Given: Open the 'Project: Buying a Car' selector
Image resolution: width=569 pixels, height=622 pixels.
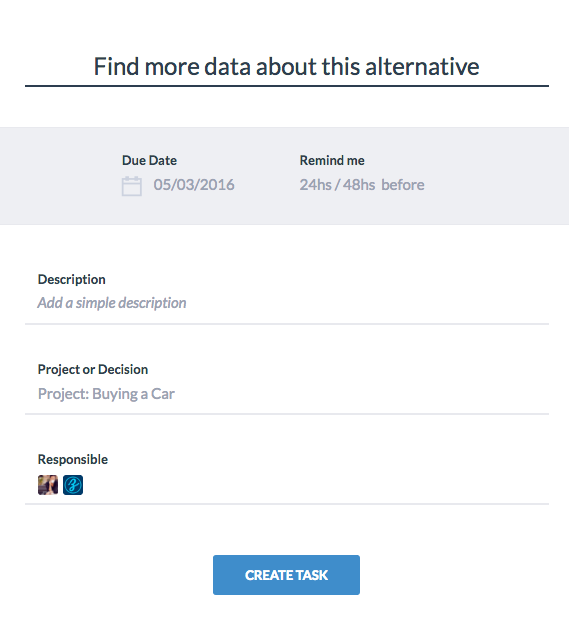Looking at the screenshot, I should (x=286, y=394).
